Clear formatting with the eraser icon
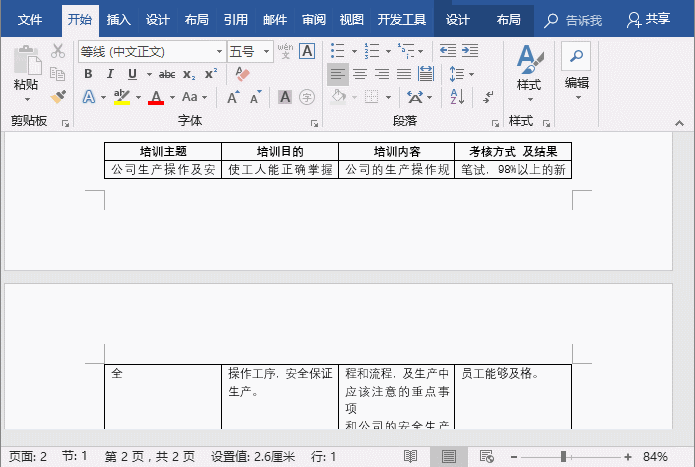Image resolution: width=695 pixels, height=467 pixels. point(242,74)
